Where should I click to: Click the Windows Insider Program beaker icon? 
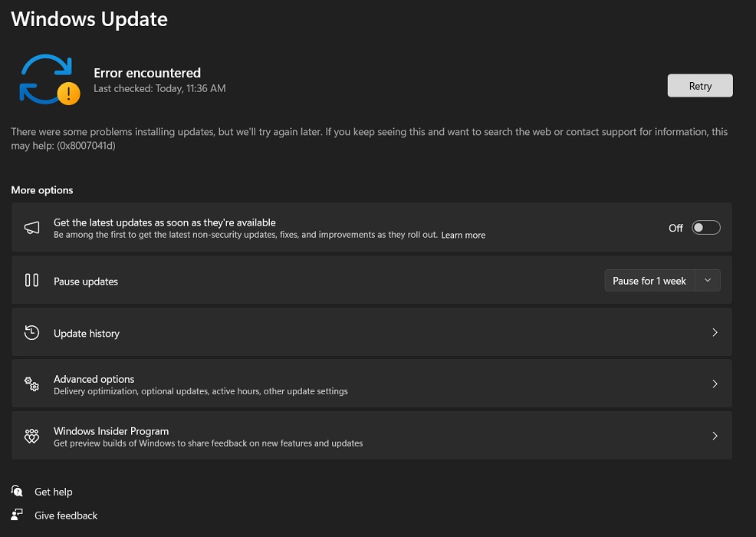[31, 435]
